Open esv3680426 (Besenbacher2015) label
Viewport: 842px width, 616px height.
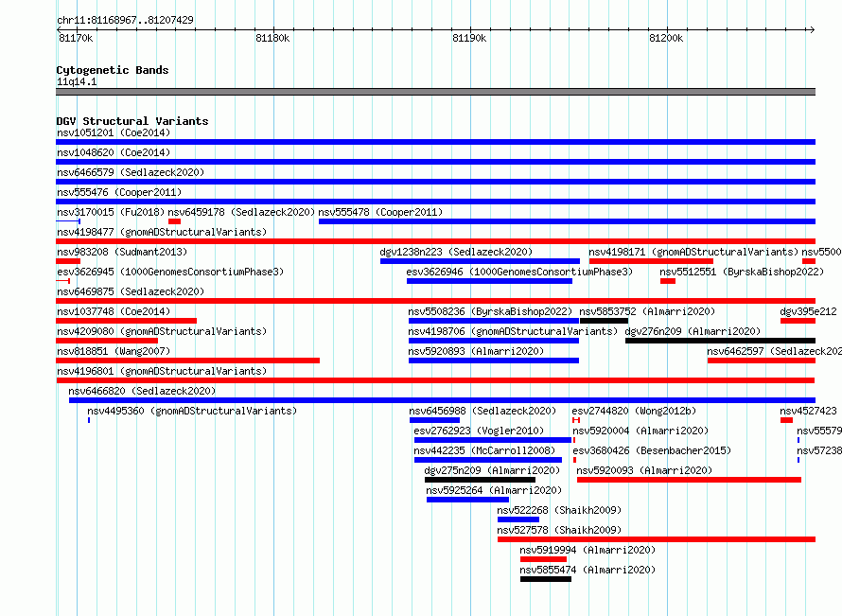(x=652, y=450)
